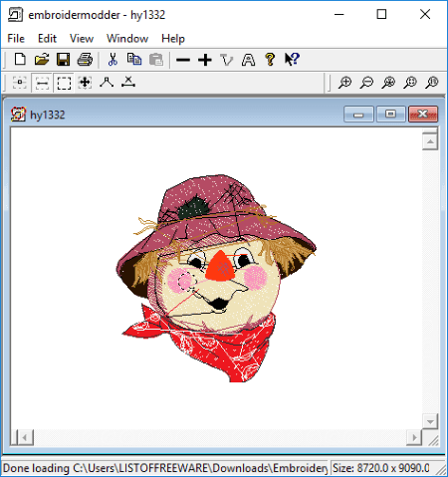
Task: Toggle the four-arrow move tool
Action: [x=85, y=83]
